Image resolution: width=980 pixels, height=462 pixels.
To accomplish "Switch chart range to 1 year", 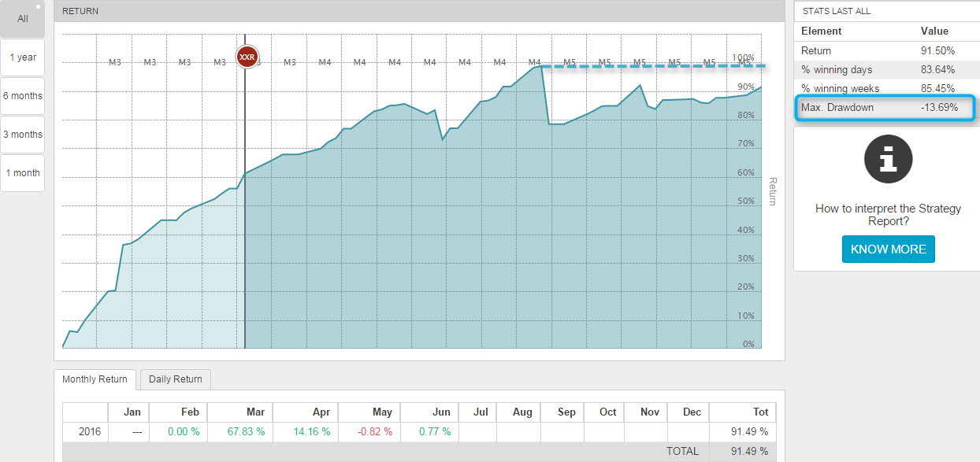I will click(x=23, y=57).
